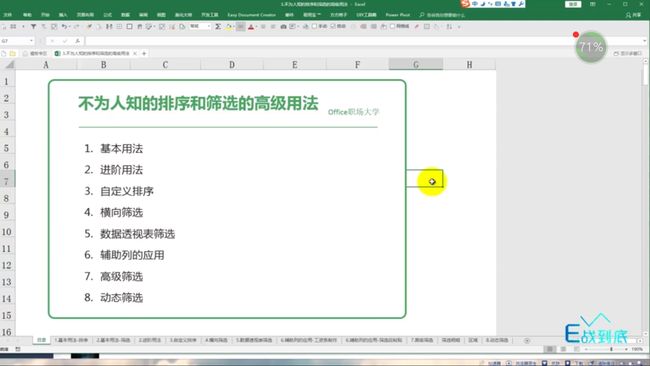This screenshot has height=366, width=650.
Task: Click the formula bar input area
Action: coord(363,41)
